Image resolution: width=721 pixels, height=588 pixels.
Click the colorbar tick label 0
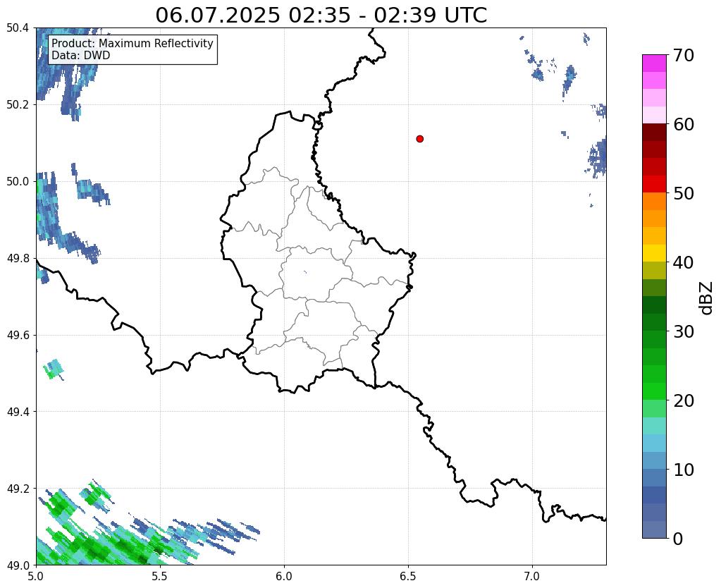(x=678, y=539)
